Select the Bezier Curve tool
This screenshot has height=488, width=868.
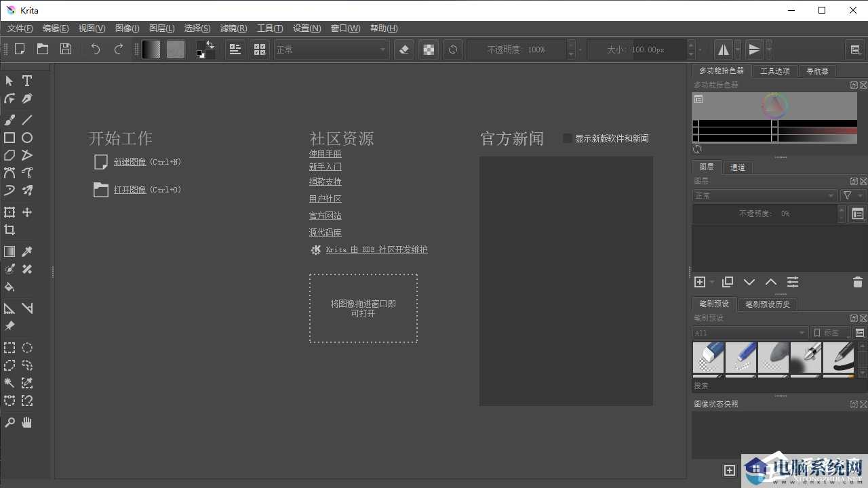(9, 173)
